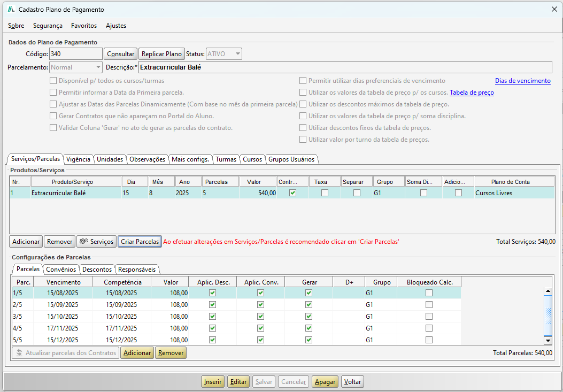Click parcelas table scrollbar down arrow
The width and height of the screenshot is (563, 392).
[x=548, y=340]
